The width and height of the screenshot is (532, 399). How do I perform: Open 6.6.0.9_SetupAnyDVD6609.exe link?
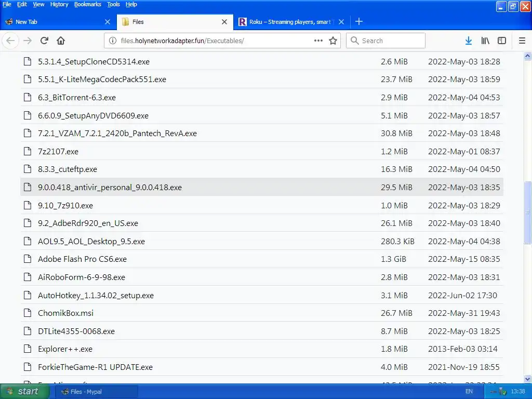(94, 116)
